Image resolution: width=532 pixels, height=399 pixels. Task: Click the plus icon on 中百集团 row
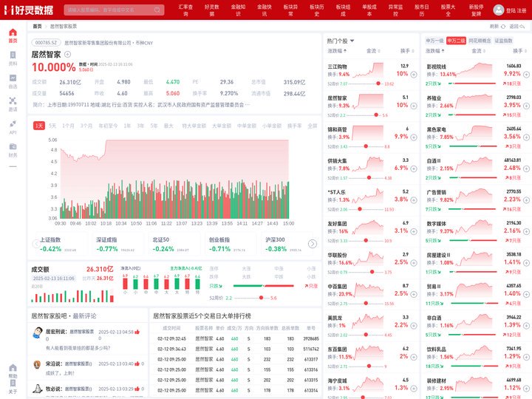tap(414, 295)
